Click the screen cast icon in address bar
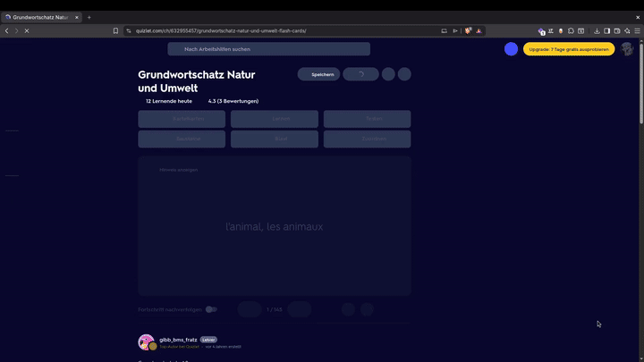 click(444, 30)
